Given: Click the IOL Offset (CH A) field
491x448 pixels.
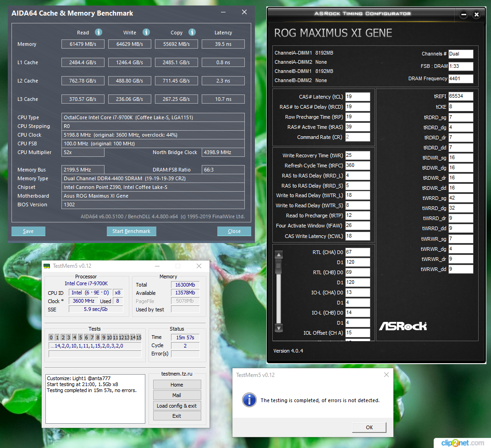Looking at the screenshot, I should [358, 333].
